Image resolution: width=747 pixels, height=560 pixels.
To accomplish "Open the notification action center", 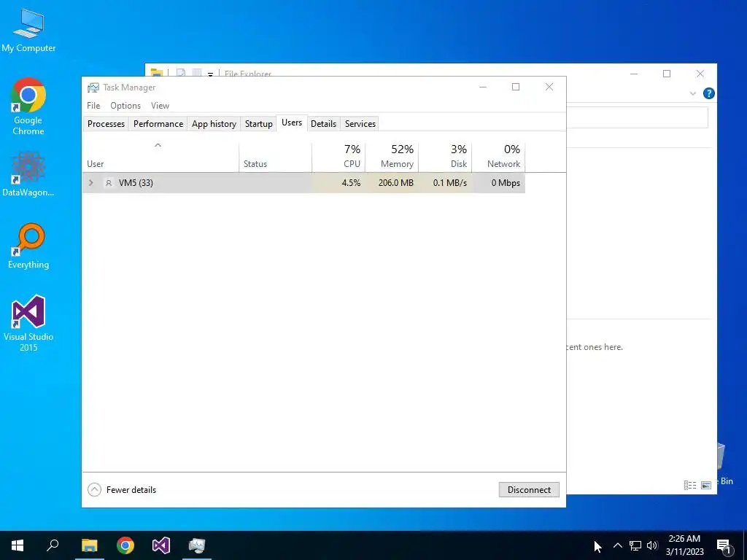I will click(724, 546).
